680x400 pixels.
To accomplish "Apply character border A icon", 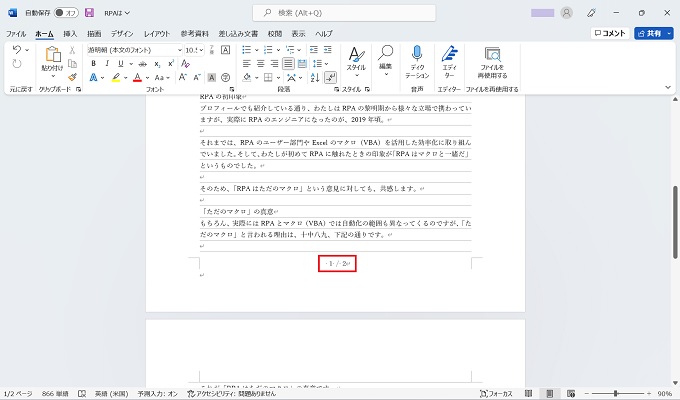I will [226, 50].
